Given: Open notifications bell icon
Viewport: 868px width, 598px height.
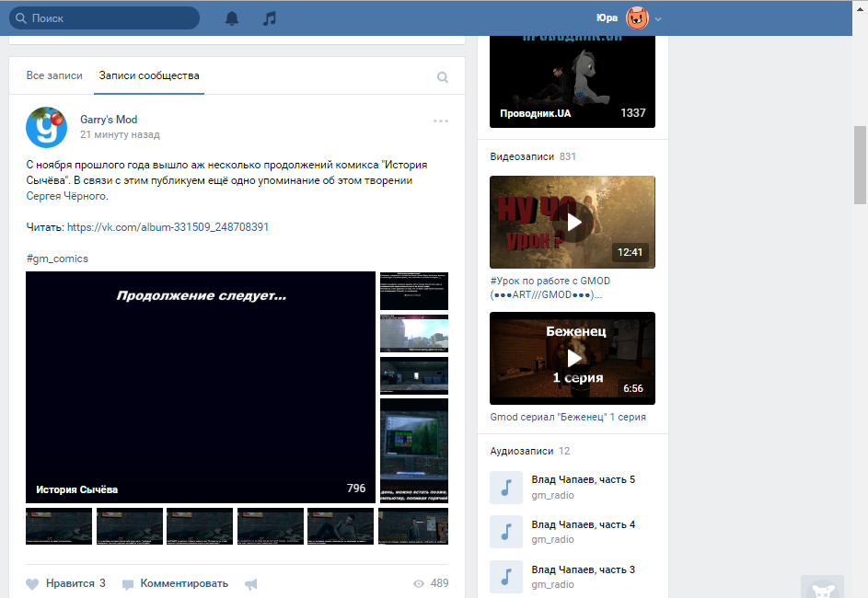Looking at the screenshot, I should (232, 18).
